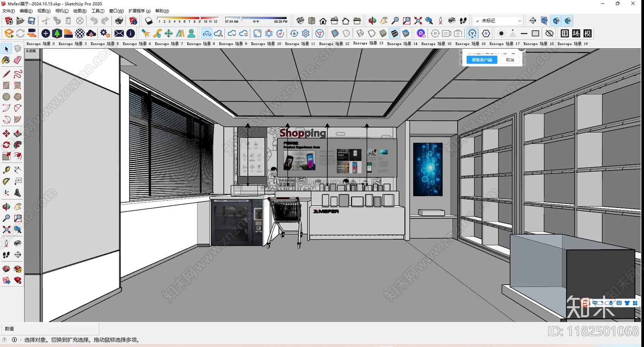Select the Circle tool
Image resolution: width=644 pixels, height=347 pixels.
[6, 97]
